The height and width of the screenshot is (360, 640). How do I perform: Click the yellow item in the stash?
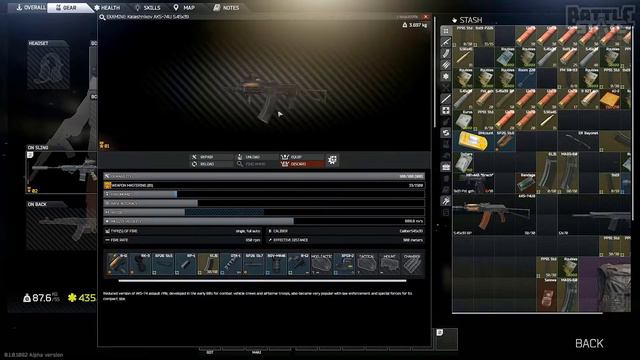(x=473, y=141)
